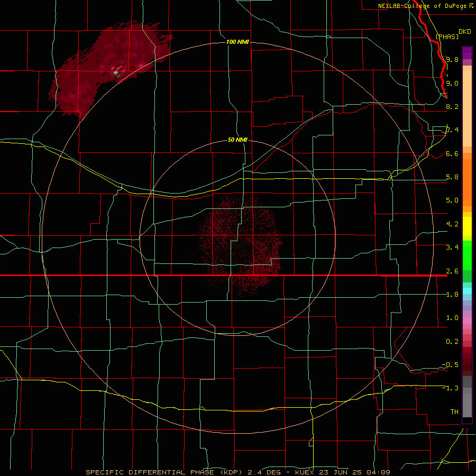Click the KUEX radar site identifier
This screenshot has height=476, width=476.
click(305, 472)
